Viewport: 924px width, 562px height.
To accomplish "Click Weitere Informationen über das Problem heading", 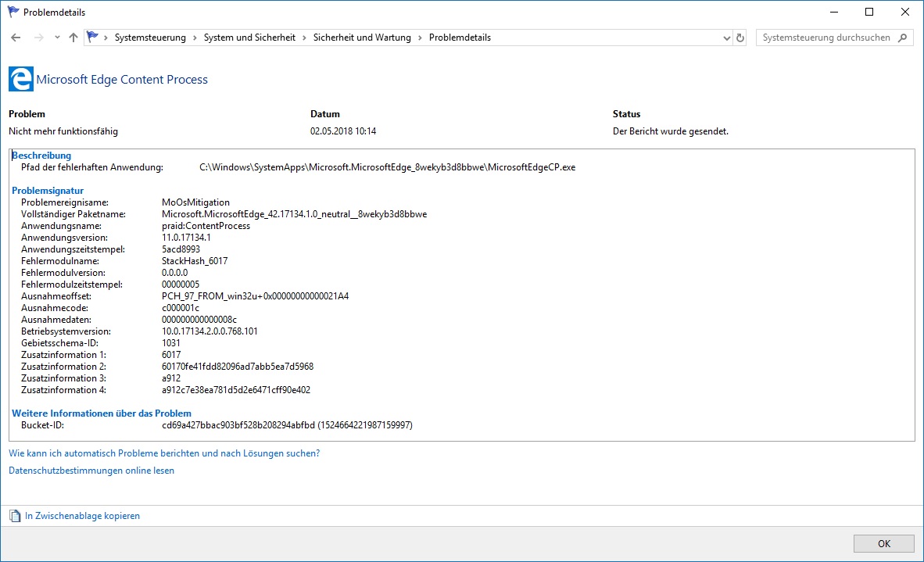I will [x=102, y=413].
